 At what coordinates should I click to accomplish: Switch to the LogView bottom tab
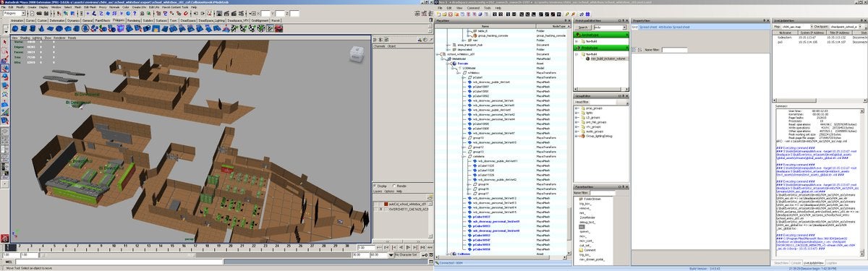(831, 263)
